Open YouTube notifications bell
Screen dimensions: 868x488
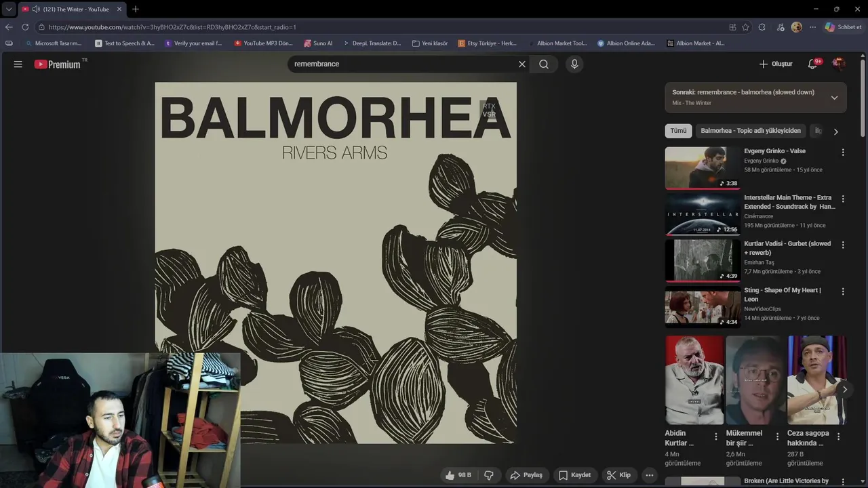[813, 64]
